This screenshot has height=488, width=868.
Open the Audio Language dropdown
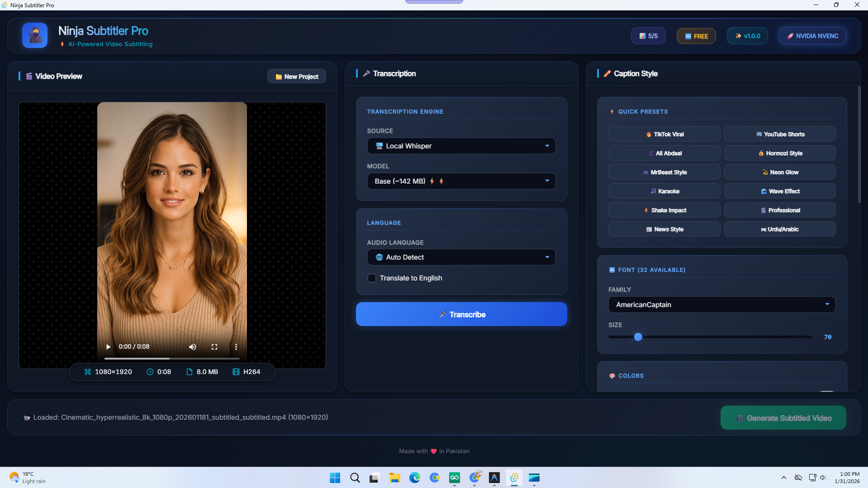461,257
